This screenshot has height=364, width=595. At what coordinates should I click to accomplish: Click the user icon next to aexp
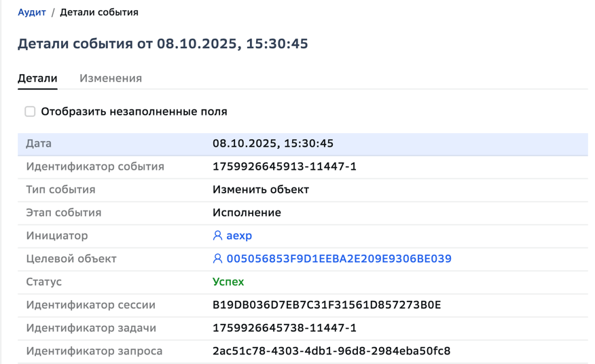pyautogui.click(x=217, y=236)
